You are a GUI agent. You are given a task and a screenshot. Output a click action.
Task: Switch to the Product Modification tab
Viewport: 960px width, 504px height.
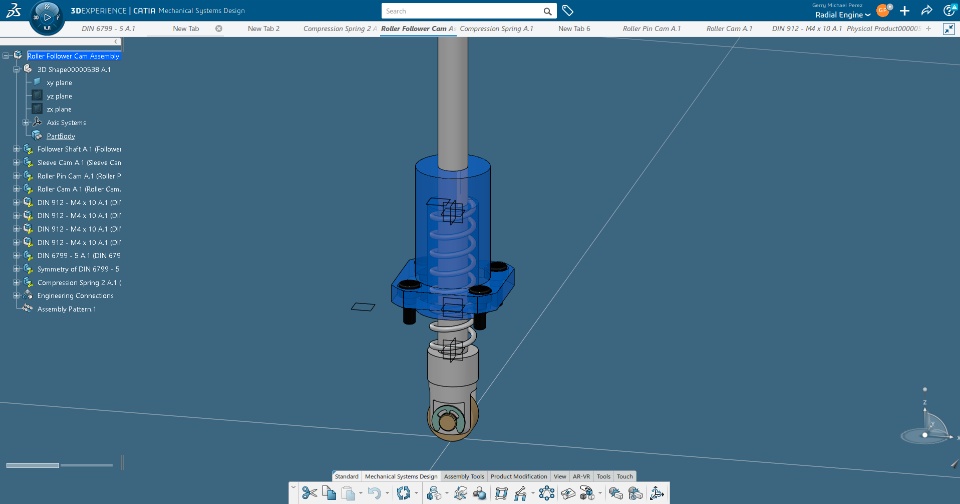click(519, 476)
